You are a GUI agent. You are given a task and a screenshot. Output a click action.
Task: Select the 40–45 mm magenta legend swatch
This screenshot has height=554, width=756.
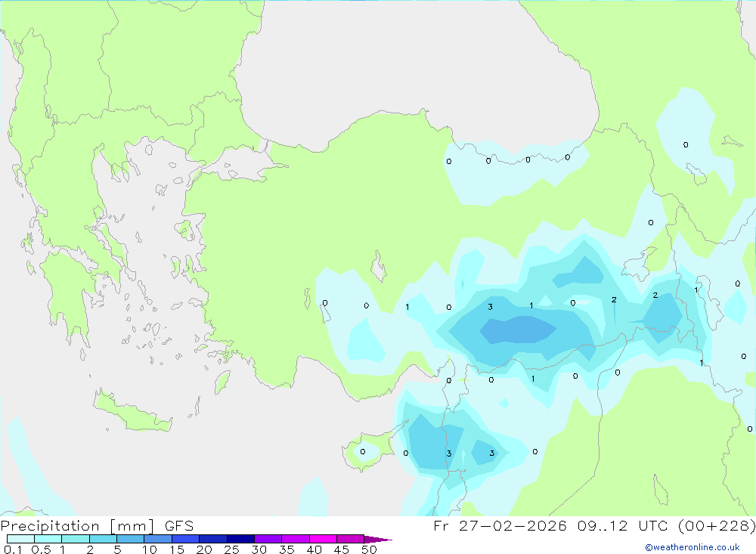323,539
